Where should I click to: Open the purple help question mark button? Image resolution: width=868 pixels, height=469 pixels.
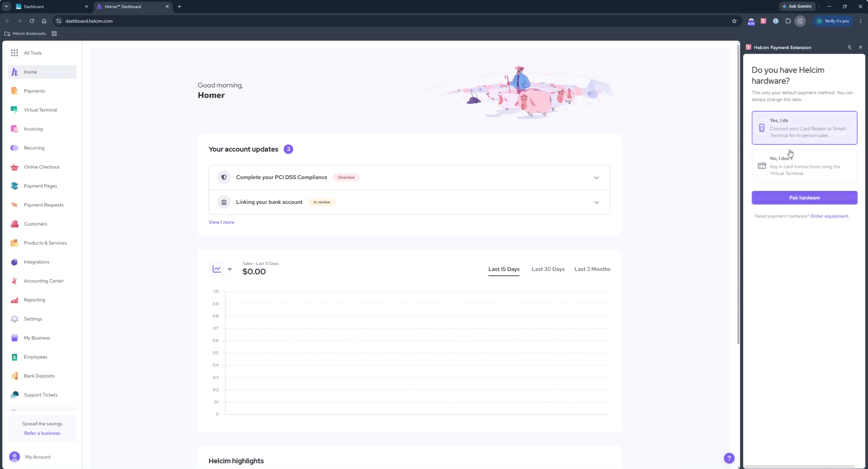coord(729,458)
